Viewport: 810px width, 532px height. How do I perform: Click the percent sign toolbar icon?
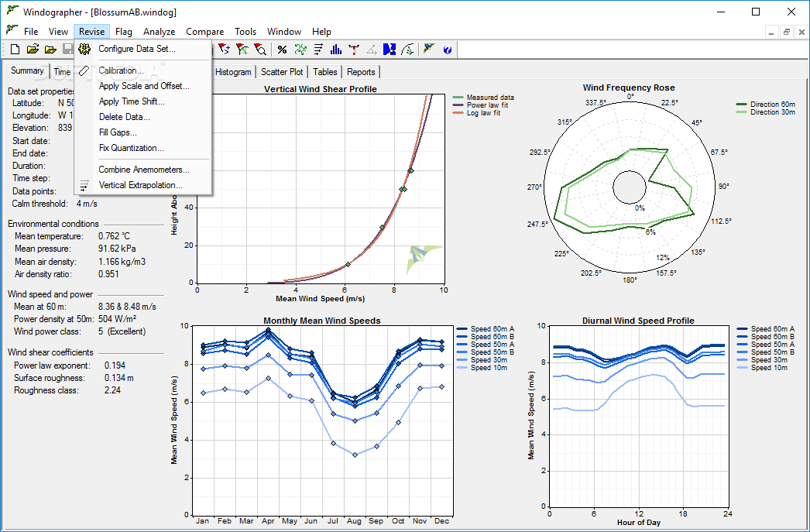[x=282, y=50]
